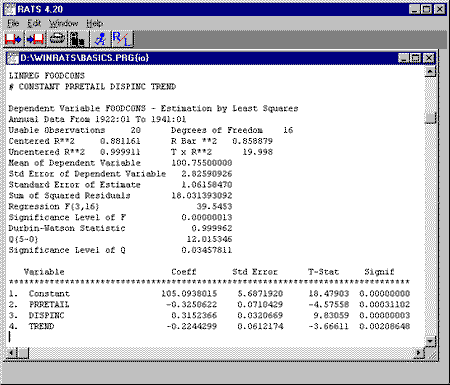Click the Constant T-Stat 18.47903
The image size is (450, 385).
(329, 294)
